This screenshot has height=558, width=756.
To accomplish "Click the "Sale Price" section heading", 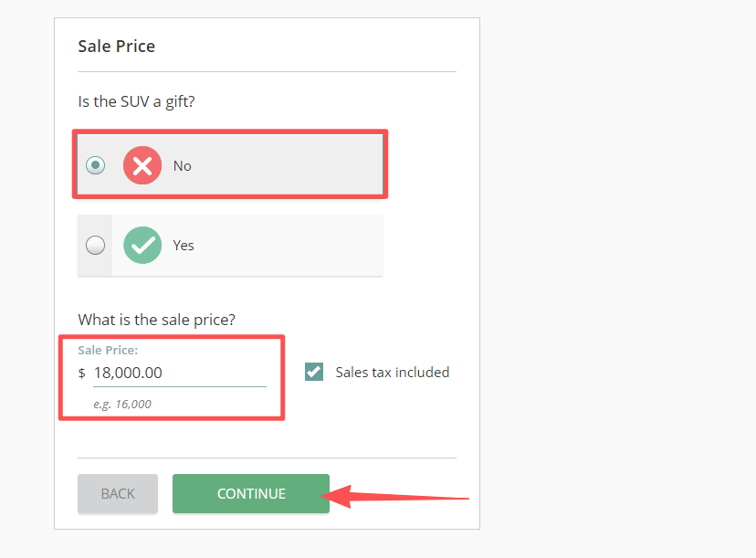I will (x=117, y=47).
